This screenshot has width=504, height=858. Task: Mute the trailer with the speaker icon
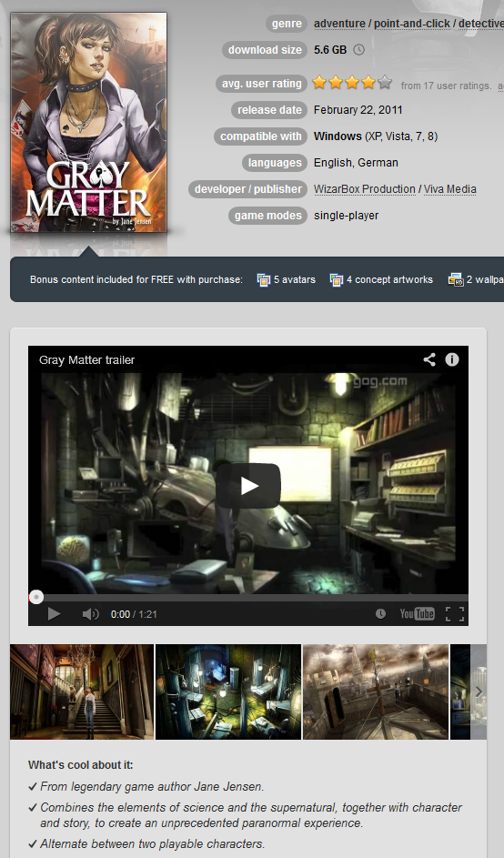pyautogui.click(x=90, y=614)
